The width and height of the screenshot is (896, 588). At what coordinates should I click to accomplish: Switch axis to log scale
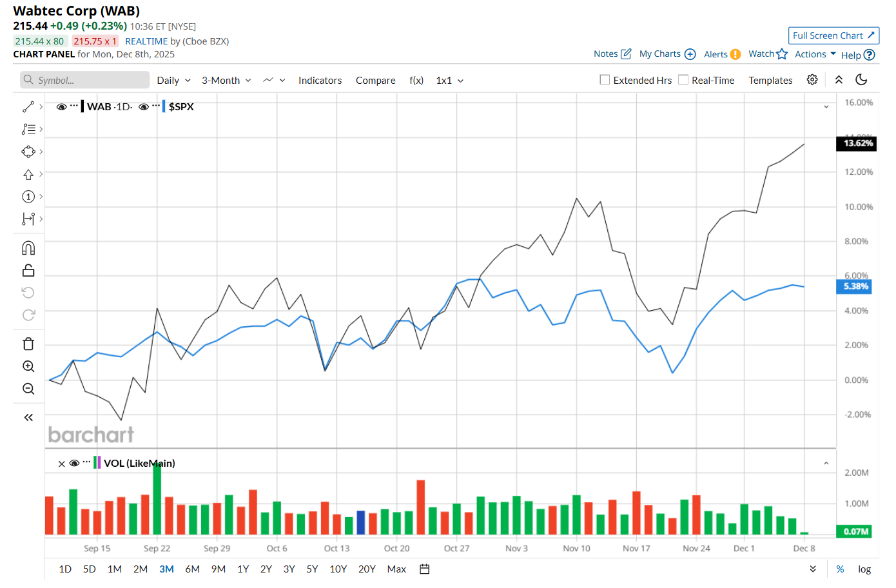tap(864, 569)
